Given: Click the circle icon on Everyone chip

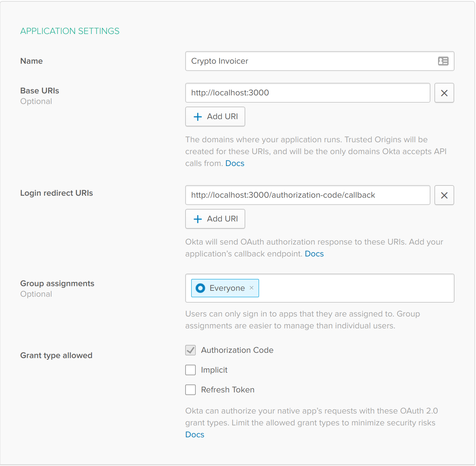Looking at the screenshot, I should 200,288.
